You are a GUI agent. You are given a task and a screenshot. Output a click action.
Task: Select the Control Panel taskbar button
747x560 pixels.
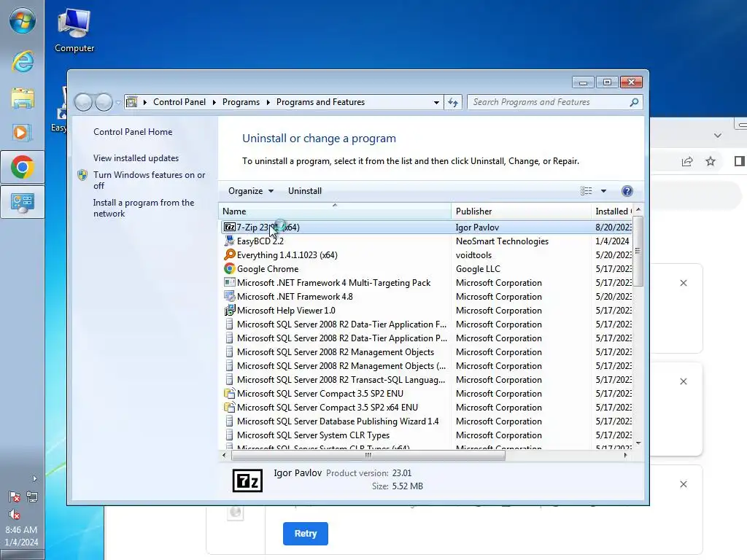click(x=23, y=203)
